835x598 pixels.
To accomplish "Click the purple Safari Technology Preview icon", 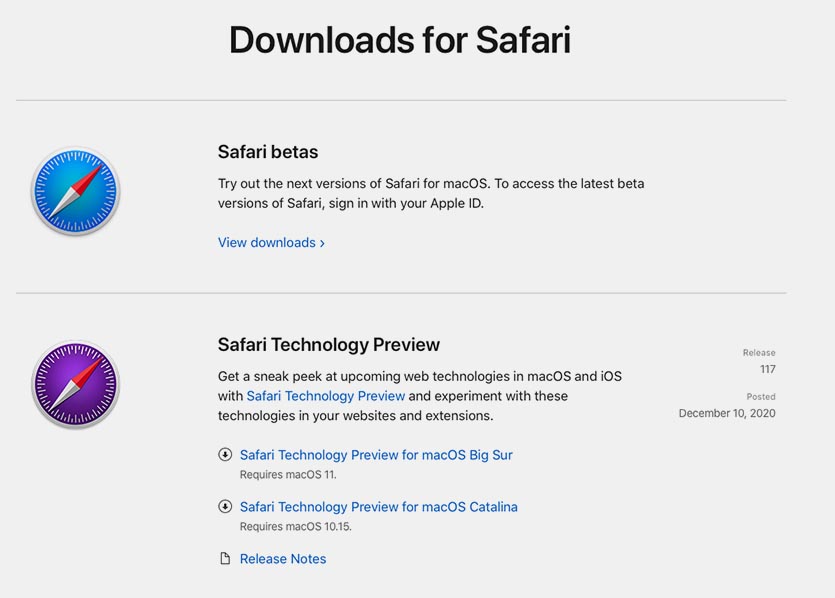I will click(75, 384).
